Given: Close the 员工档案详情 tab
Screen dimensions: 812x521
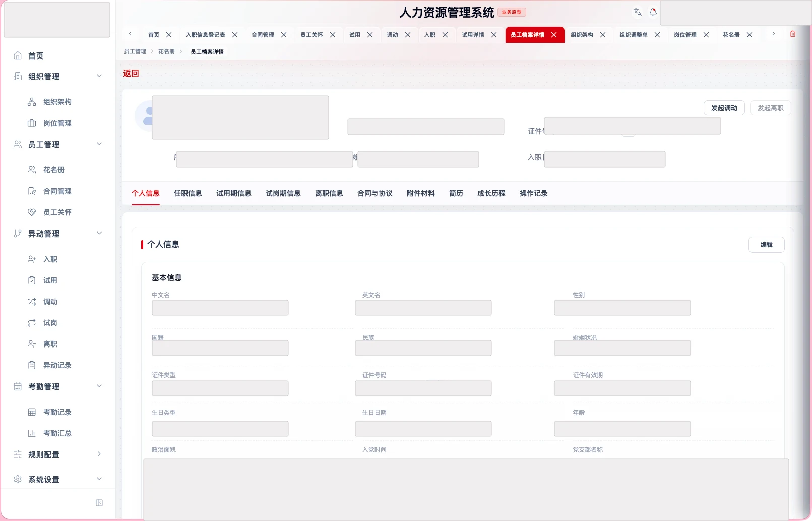Looking at the screenshot, I should point(554,35).
